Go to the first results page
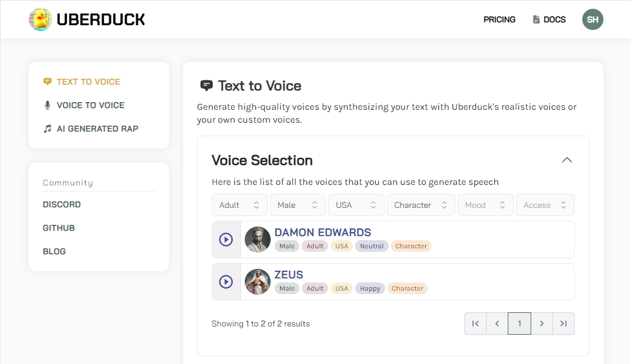Screen dimensions: 631x364 (x=475, y=323)
